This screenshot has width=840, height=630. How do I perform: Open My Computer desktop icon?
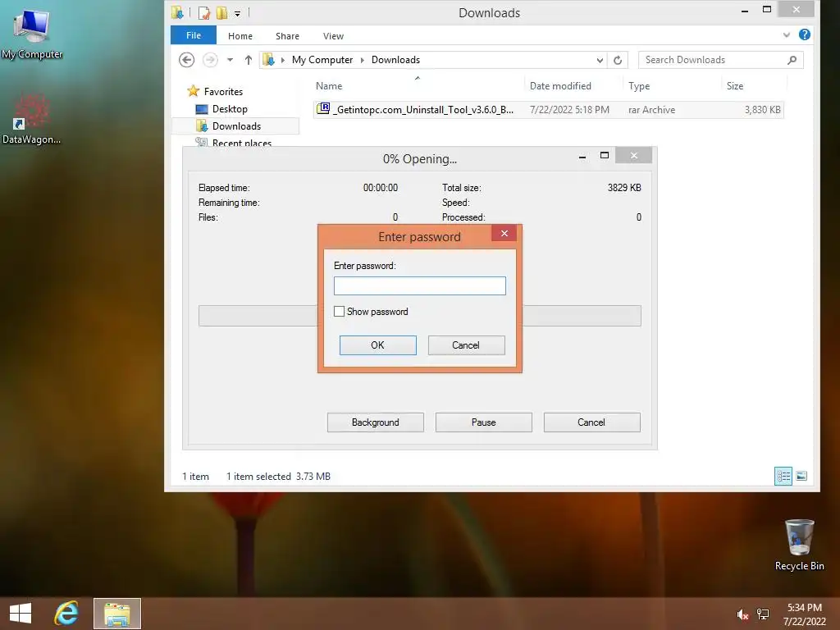coord(32,33)
